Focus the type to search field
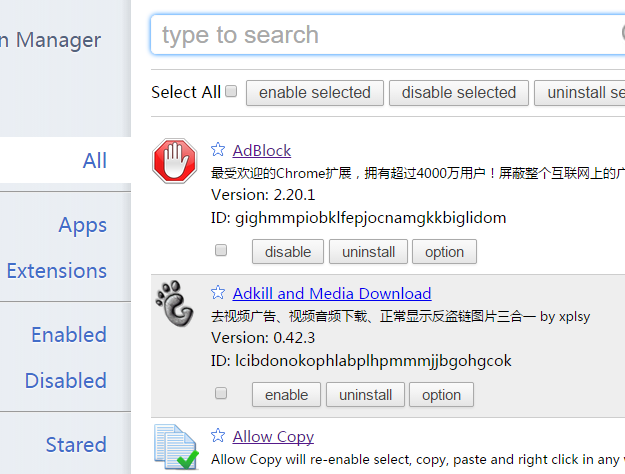The image size is (625, 474). click(387, 35)
